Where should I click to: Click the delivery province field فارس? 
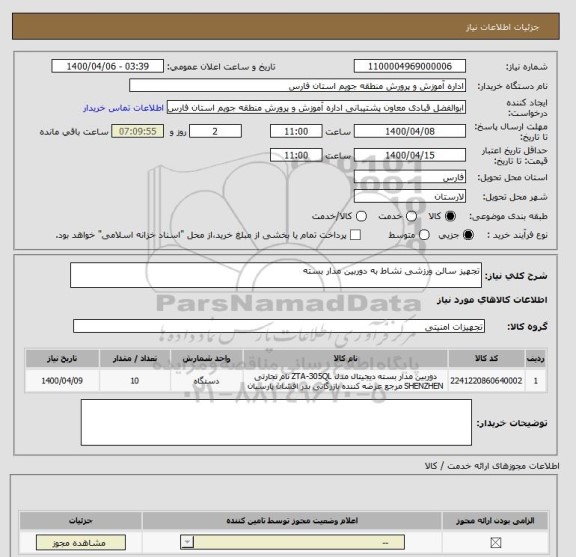click(x=410, y=177)
